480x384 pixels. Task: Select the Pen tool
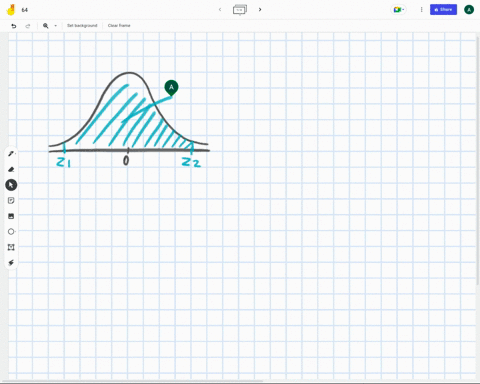[11, 154]
